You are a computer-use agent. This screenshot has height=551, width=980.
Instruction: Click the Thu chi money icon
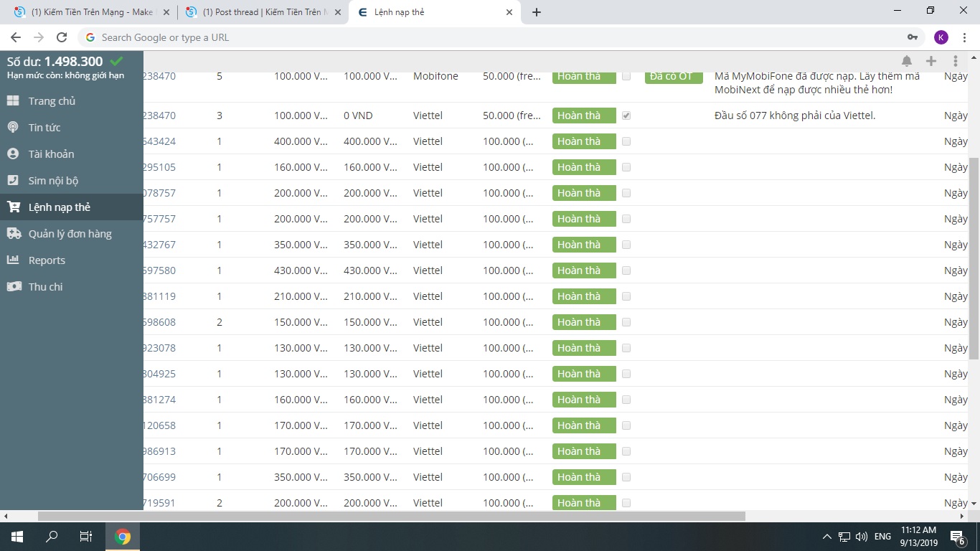point(14,287)
